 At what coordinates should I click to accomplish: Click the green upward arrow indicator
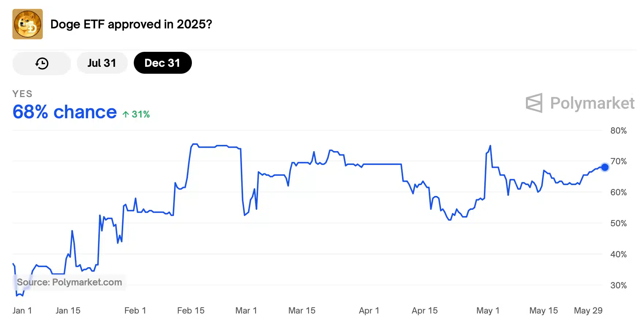(125, 114)
